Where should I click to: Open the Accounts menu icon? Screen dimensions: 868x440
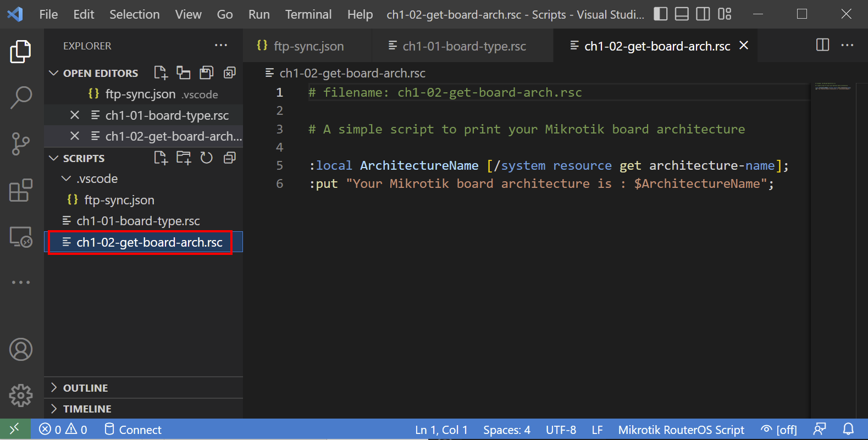(x=21, y=349)
